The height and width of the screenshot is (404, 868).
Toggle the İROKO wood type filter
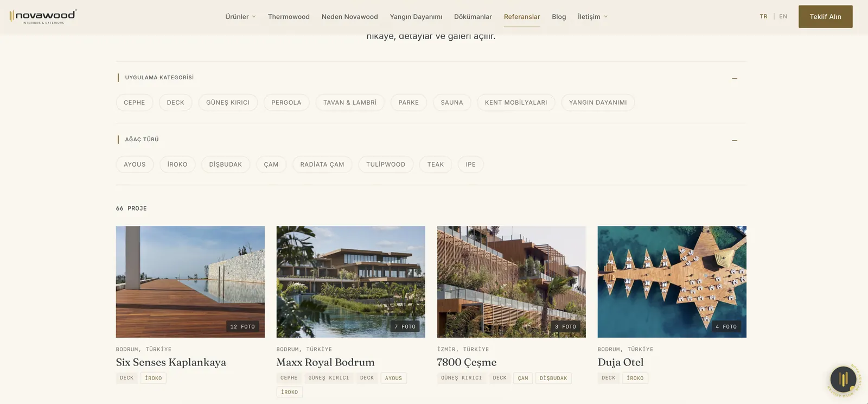coord(177,165)
